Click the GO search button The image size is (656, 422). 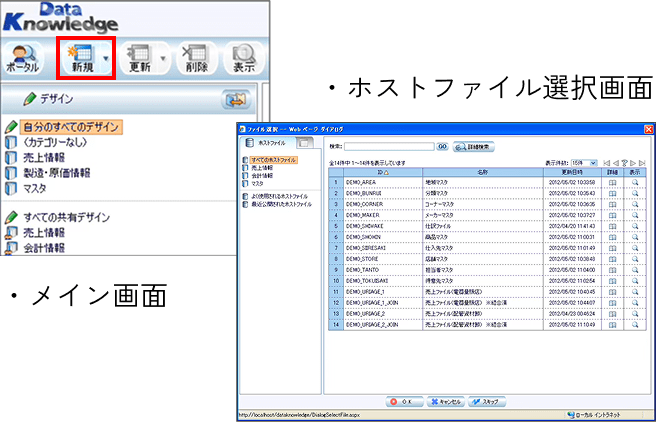click(x=442, y=146)
